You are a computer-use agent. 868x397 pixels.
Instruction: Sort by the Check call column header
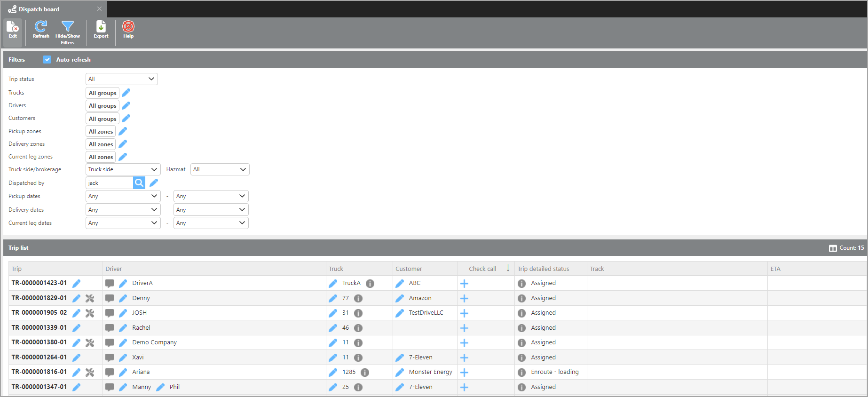pyautogui.click(x=482, y=269)
